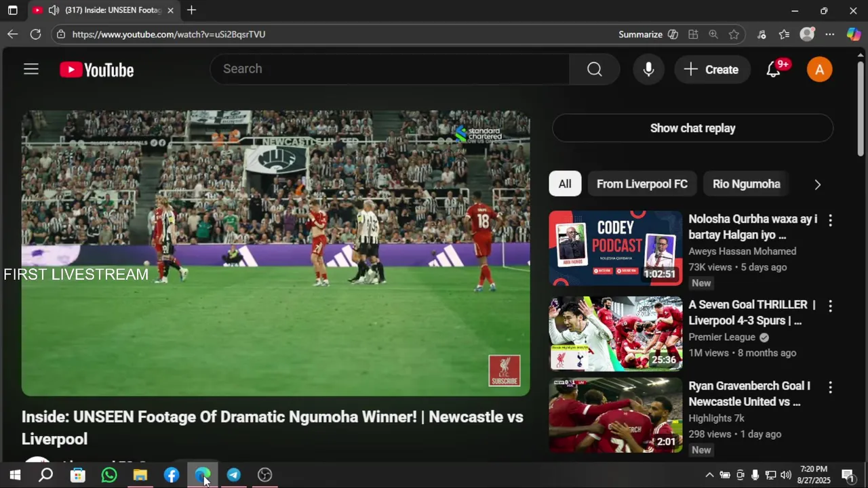Click the main video player
Screen dimensions: 868x488
pos(275,253)
